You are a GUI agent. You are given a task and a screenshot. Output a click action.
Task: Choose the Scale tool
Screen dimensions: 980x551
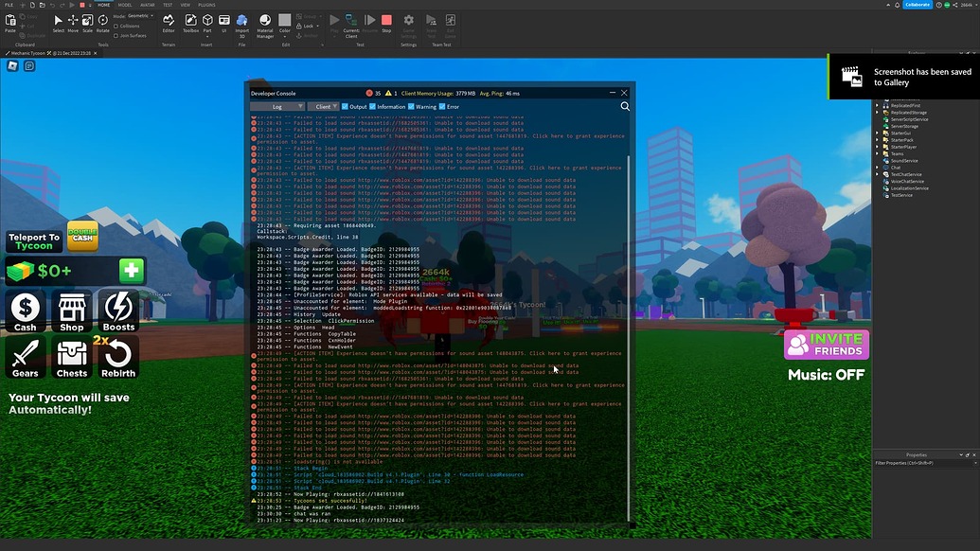87,23
